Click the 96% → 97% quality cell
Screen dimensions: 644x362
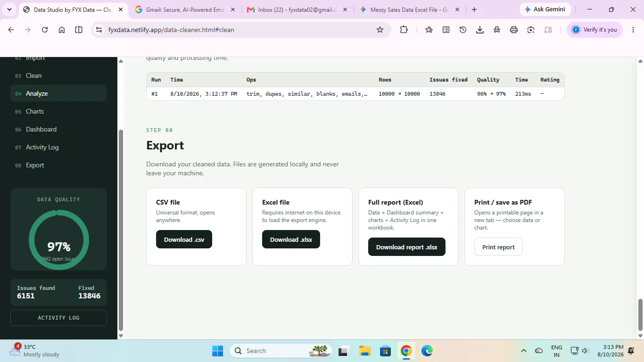coord(491,94)
